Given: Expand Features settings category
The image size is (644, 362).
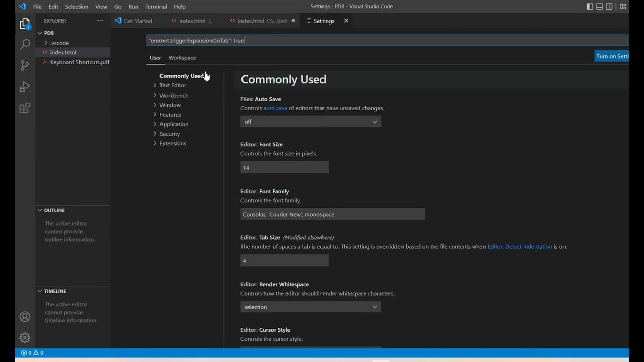Looking at the screenshot, I should (170, 115).
